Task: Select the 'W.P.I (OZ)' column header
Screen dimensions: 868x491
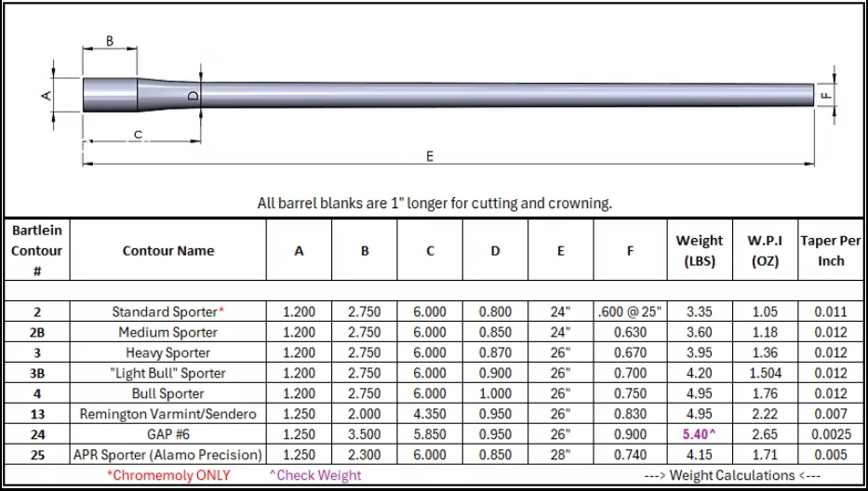Action: pos(765,250)
